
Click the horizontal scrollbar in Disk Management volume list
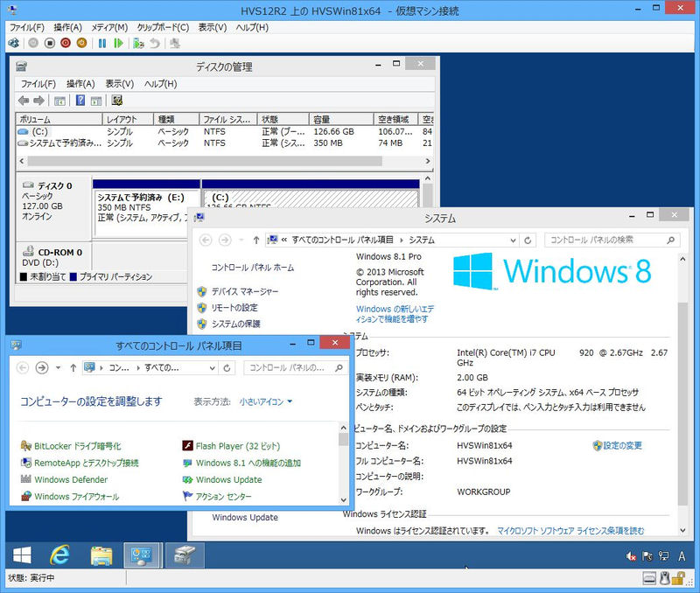click(205, 161)
